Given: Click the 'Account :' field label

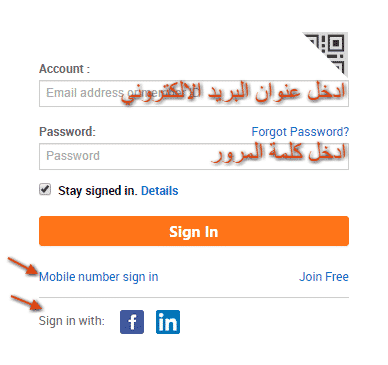Looking at the screenshot, I should click(x=65, y=69).
